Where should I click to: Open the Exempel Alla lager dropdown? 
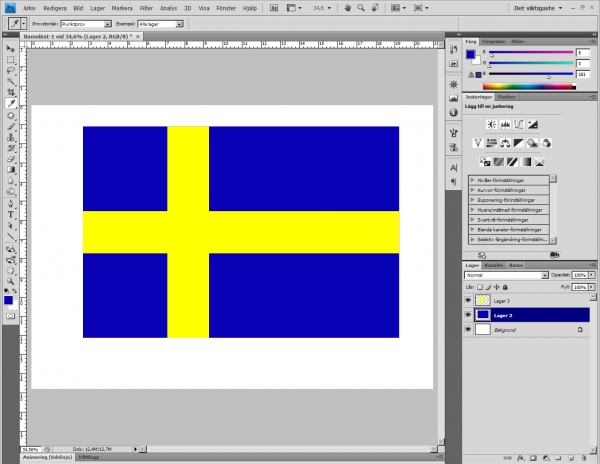click(x=160, y=24)
